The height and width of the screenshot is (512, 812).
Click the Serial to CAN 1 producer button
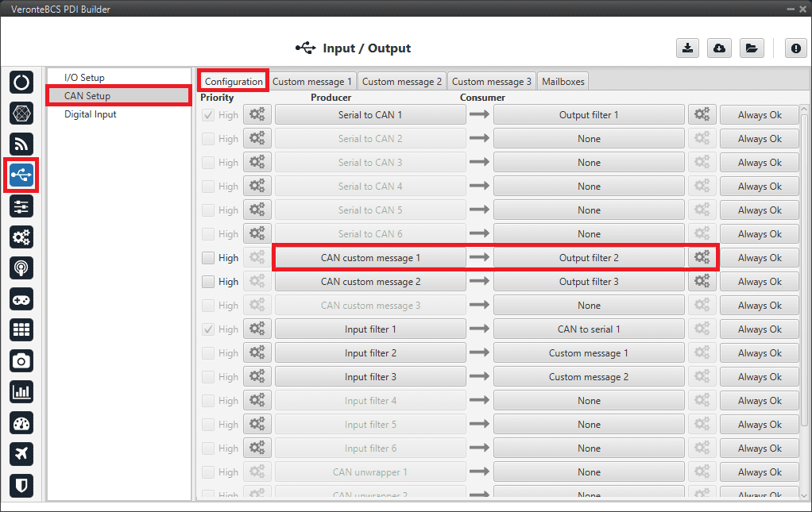[x=370, y=115]
